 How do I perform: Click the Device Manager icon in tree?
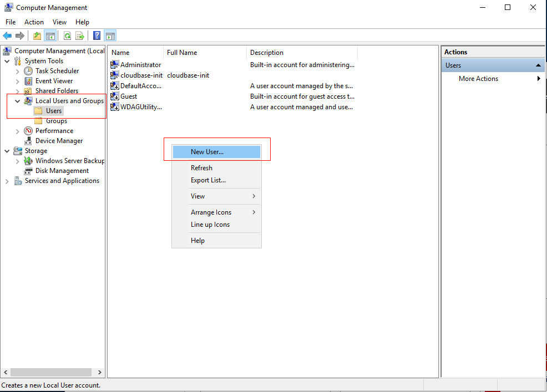[28, 141]
